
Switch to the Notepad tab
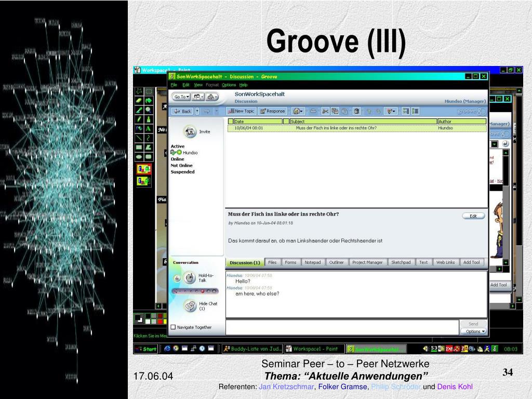tap(312, 262)
